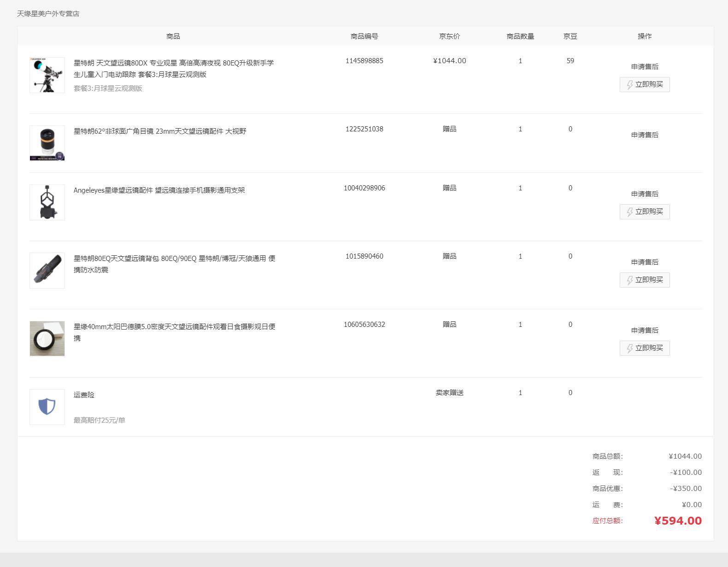
Task: Open the 62° wide-angle eyepiece thumbnail
Action: [x=47, y=143]
